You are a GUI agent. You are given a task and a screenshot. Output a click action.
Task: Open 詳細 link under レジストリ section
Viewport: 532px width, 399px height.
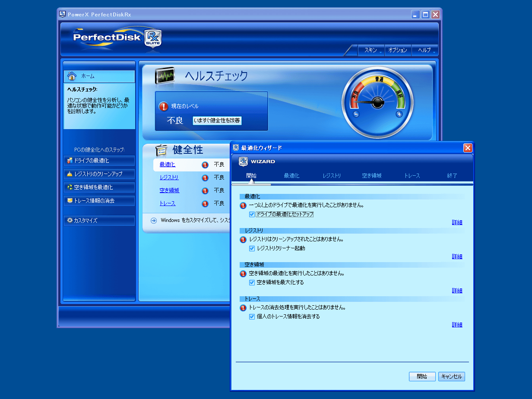pos(457,256)
